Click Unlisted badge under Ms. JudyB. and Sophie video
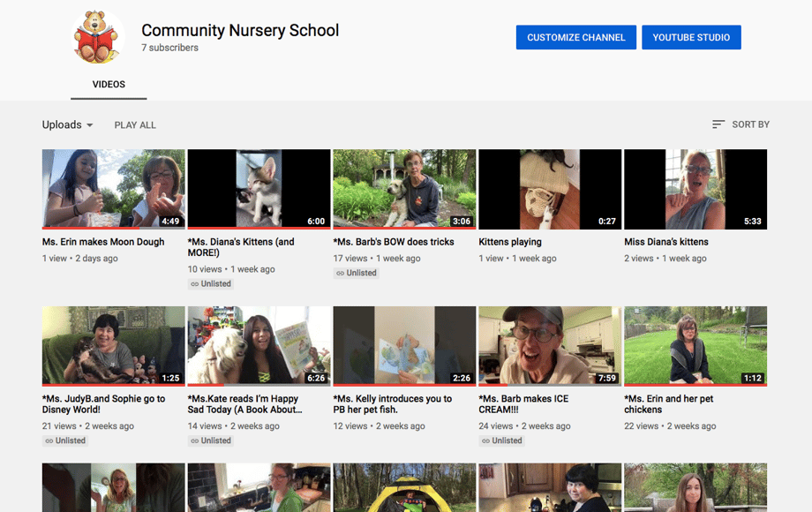The width and height of the screenshot is (812, 512). pos(65,440)
